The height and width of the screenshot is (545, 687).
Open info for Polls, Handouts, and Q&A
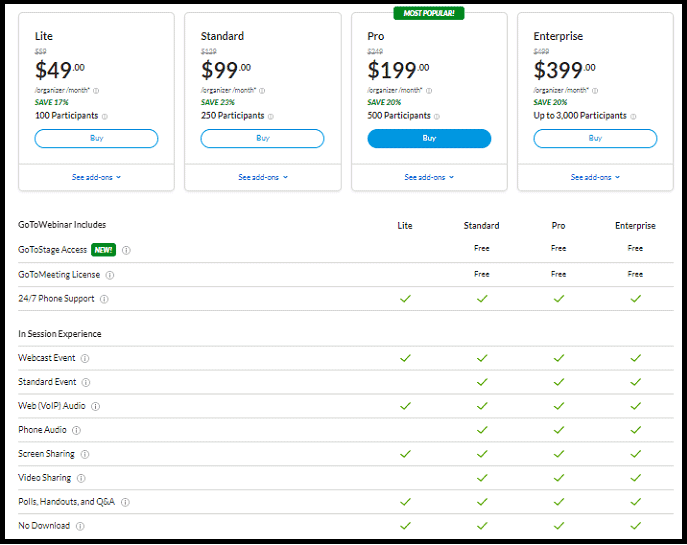point(125,502)
